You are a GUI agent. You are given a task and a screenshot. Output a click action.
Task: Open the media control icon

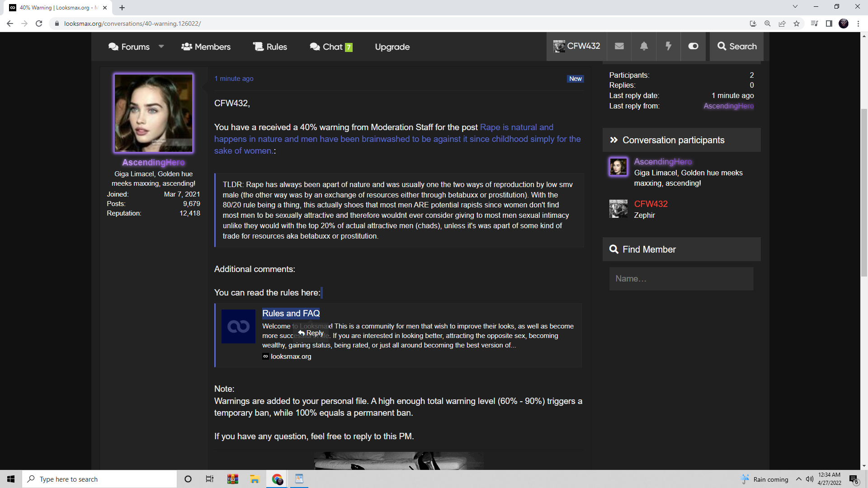tap(814, 23)
